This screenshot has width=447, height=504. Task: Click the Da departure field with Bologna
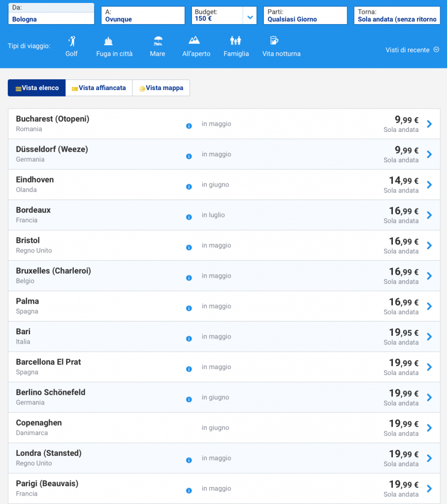51,16
